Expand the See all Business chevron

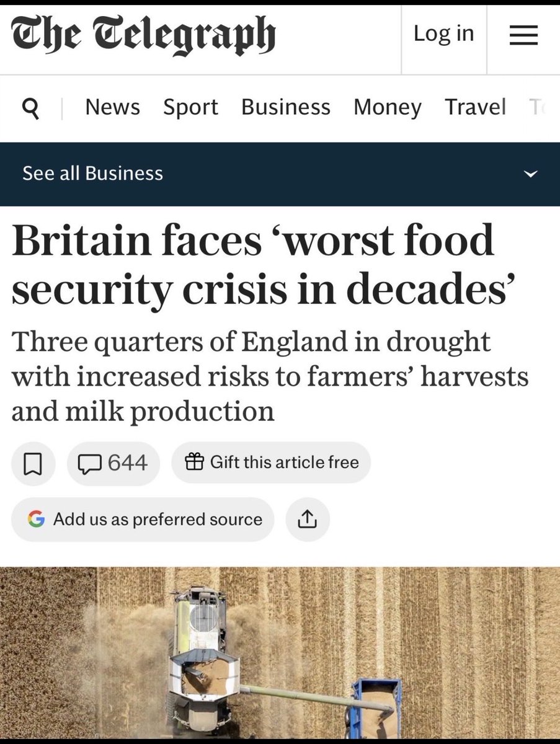[x=530, y=174]
